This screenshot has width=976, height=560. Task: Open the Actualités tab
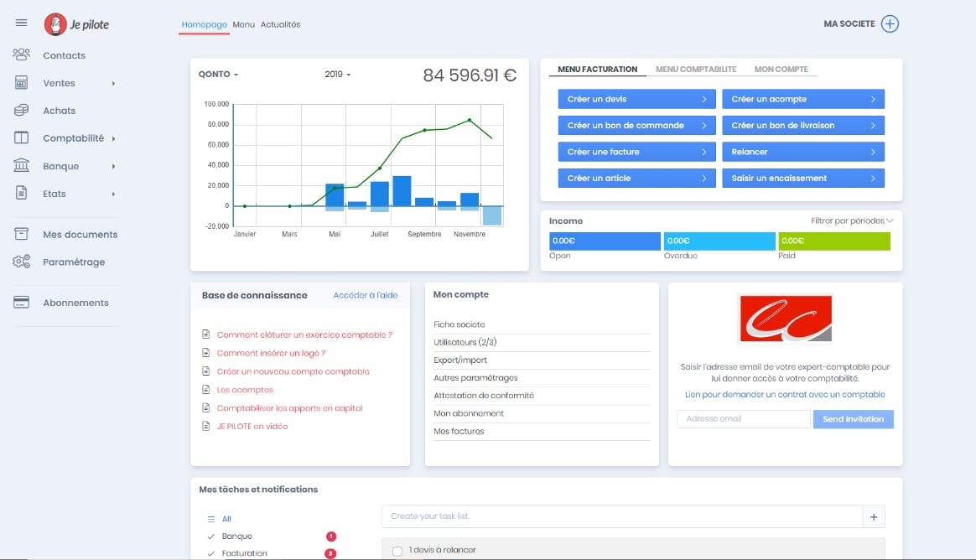tap(280, 25)
